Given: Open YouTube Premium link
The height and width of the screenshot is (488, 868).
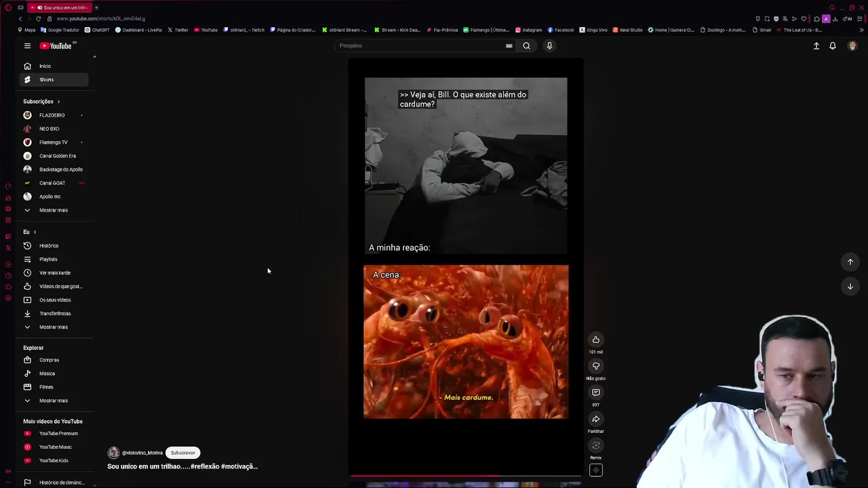Looking at the screenshot, I should [x=54, y=434].
